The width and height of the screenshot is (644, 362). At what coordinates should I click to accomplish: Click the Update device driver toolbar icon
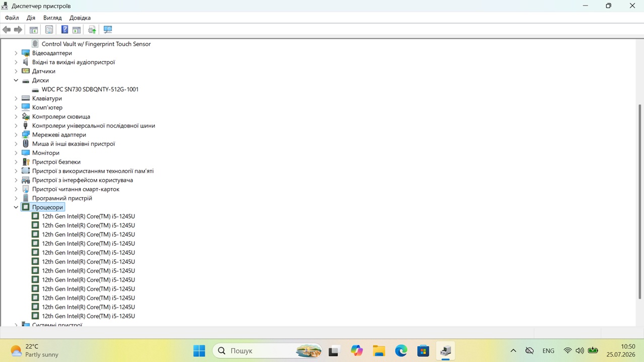[x=92, y=30]
